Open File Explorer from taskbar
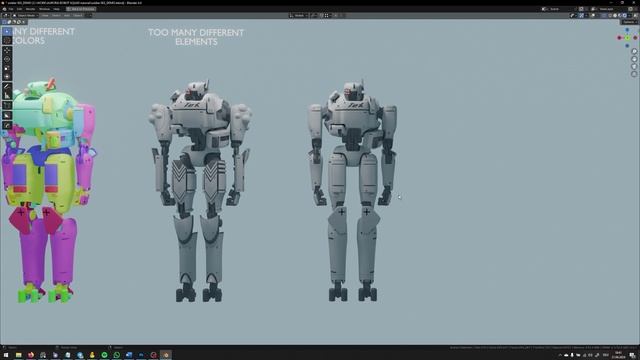The image size is (640, 360). point(18,355)
